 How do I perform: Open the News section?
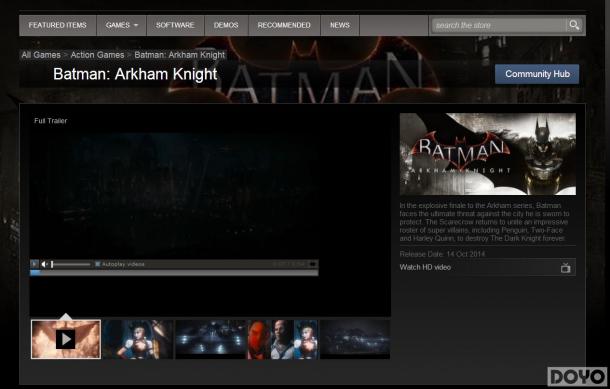pyautogui.click(x=340, y=25)
